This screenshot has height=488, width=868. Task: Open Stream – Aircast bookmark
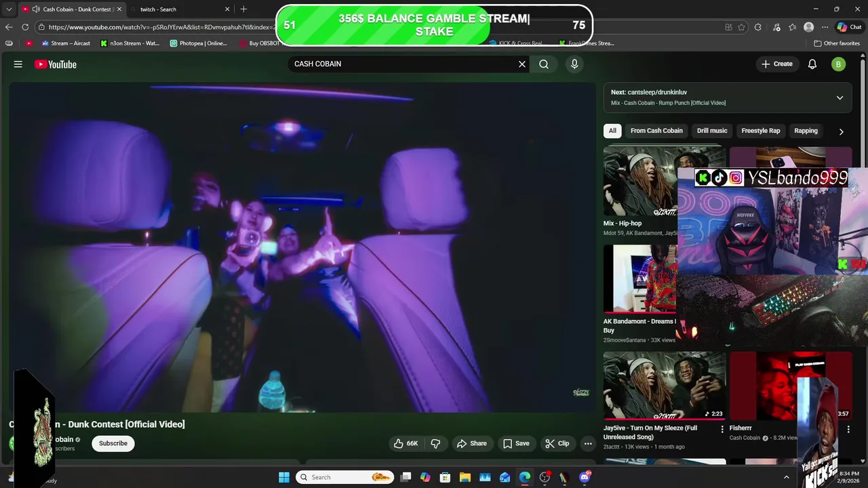tap(66, 43)
